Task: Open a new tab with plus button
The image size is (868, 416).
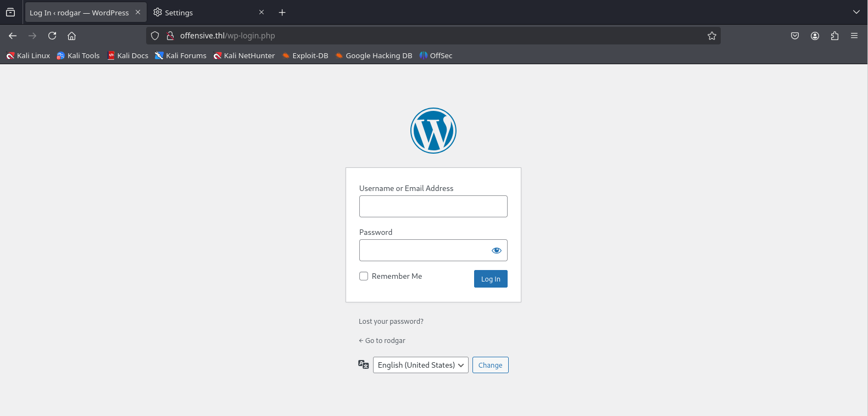Action: (282, 13)
